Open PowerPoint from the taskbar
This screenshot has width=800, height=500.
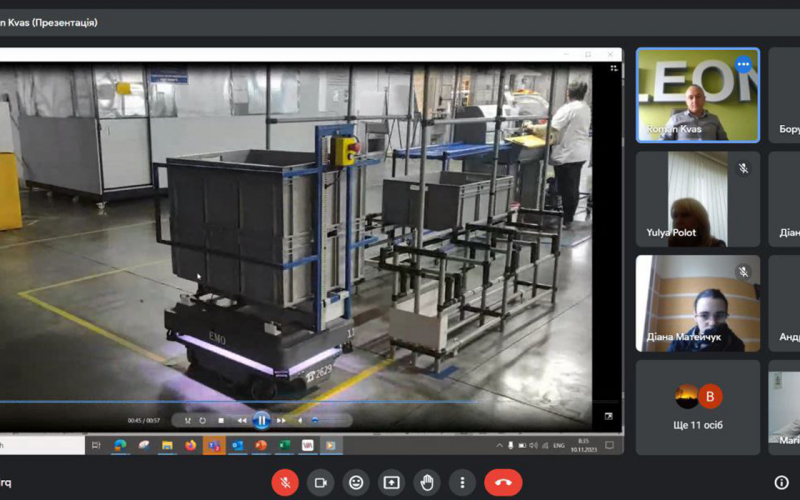tap(261, 445)
